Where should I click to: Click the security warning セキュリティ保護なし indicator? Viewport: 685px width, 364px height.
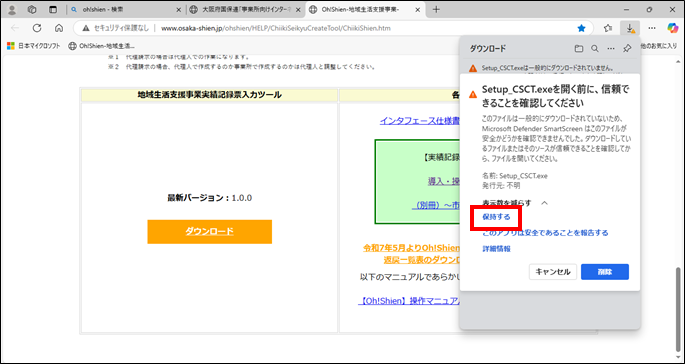[x=115, y=28]
